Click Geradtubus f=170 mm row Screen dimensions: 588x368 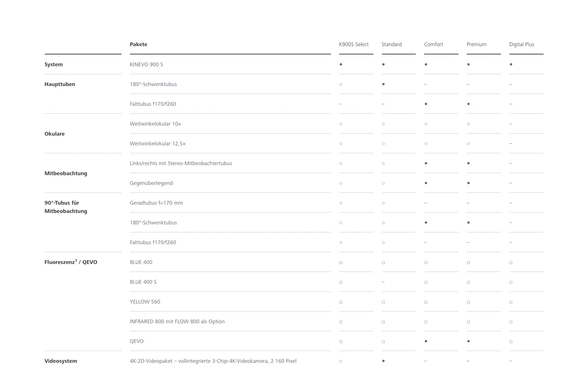coord(156,203)
